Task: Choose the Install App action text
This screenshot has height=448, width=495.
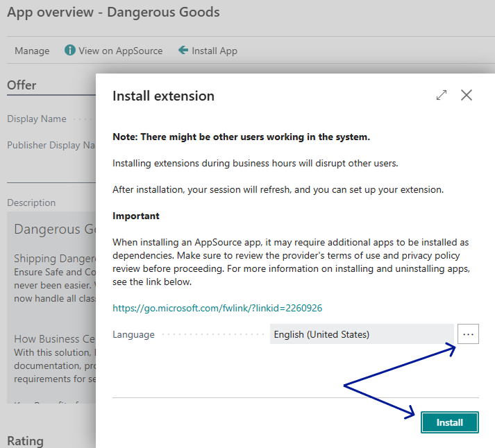Action: pyautogui.click(x=215, y=51)
